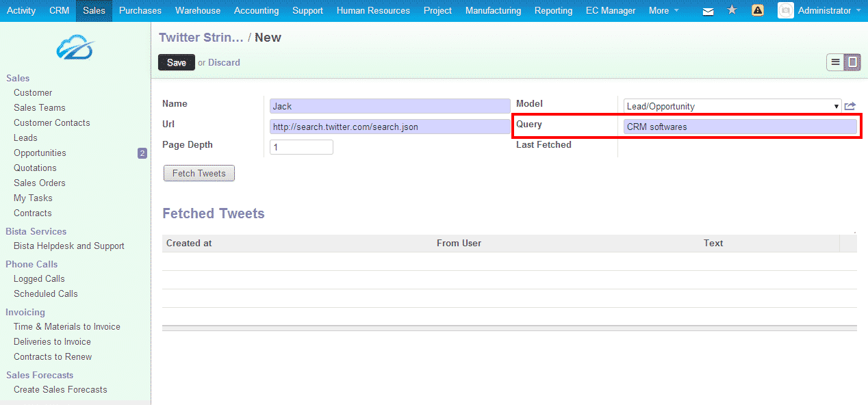Open Sales Orders in the sidebar
Viewport: 868px width, 405px height.
[40, 183]
